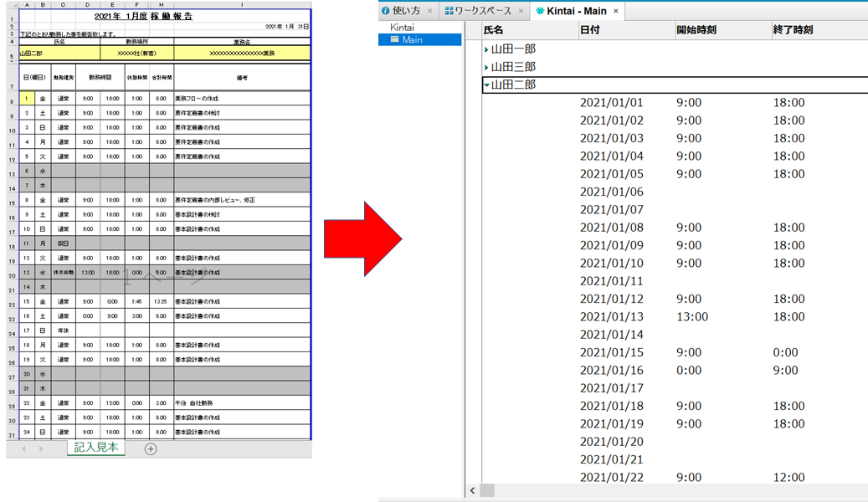
Task: Click the 備考 header cell in Excel
Action: click(x=242, y=78)
